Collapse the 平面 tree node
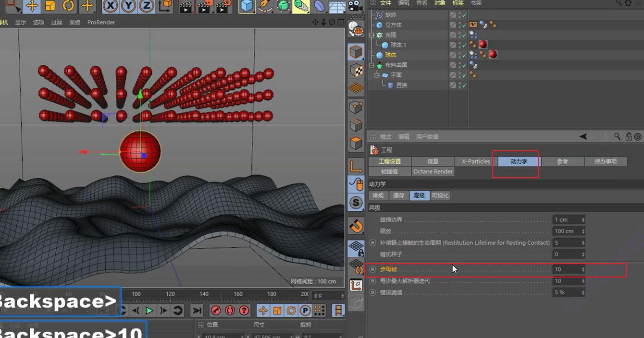644x338 pixels. coord(377,75)
